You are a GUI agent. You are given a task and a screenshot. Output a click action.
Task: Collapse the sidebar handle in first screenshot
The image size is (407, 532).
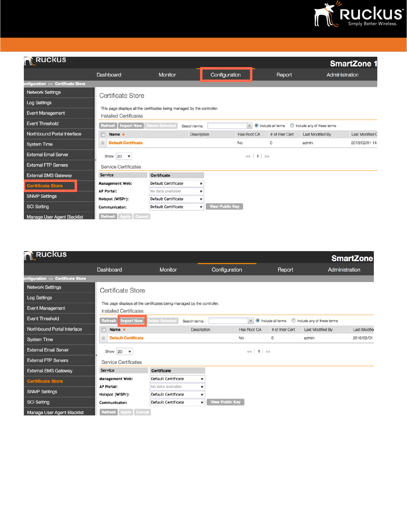pyautogui.click(x=96, y=160)
